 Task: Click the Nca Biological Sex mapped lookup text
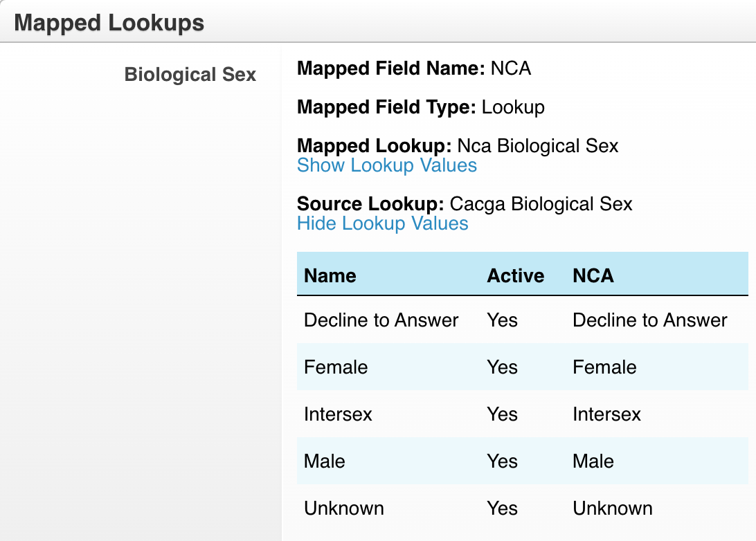point(537,146)
